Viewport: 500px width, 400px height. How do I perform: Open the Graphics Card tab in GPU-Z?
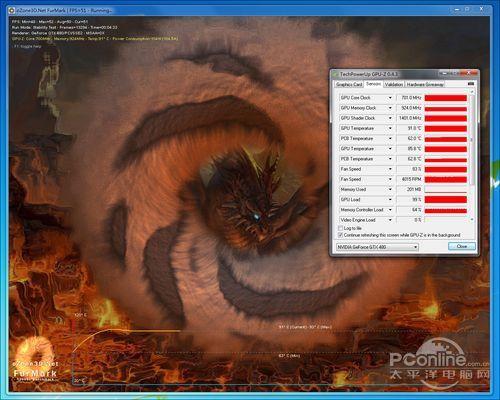click(x=349, y=84)
